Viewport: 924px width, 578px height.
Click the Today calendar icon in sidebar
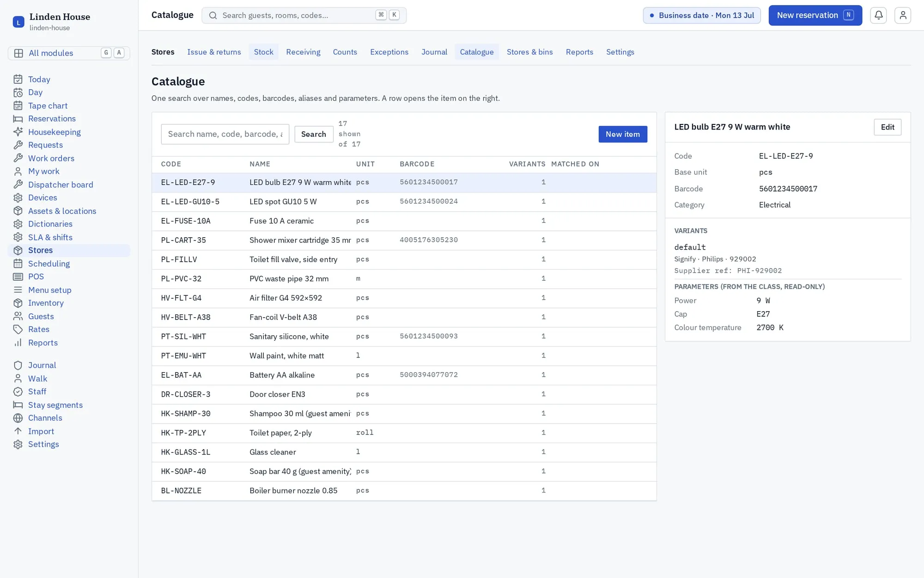pyautogui.click(x=18, y=79)
